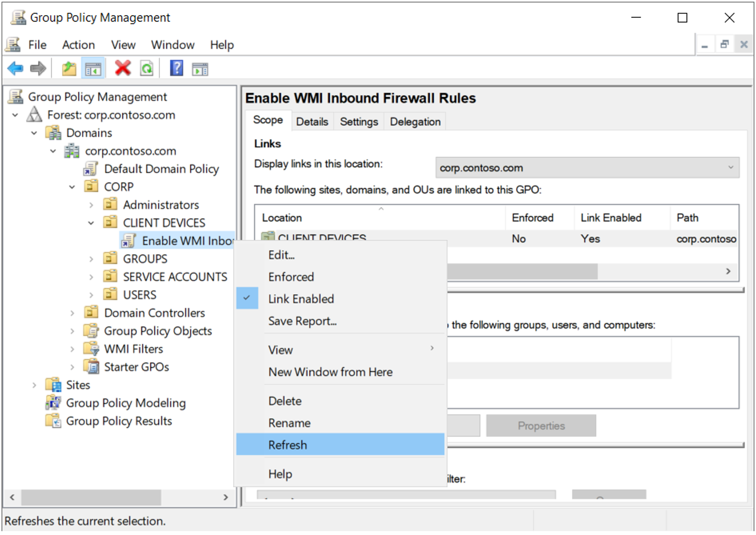The height and width of the screenshot is (535, 756).
Task: Click the links list right scroll arrow
Action: coord(728,271)
